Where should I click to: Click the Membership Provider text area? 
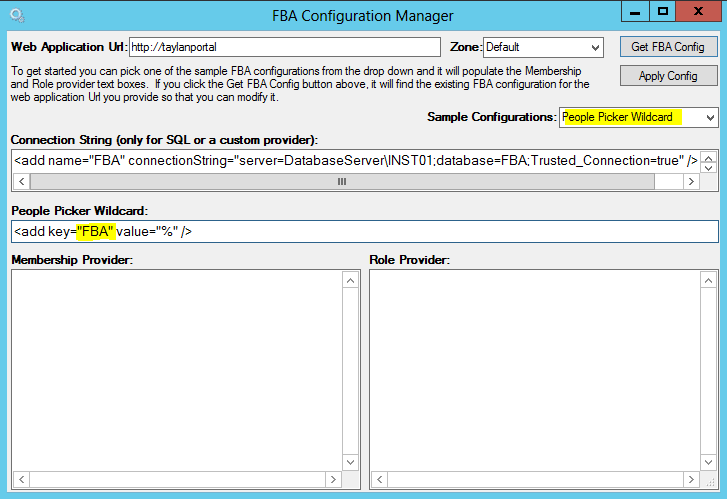[x=177, y=371]
